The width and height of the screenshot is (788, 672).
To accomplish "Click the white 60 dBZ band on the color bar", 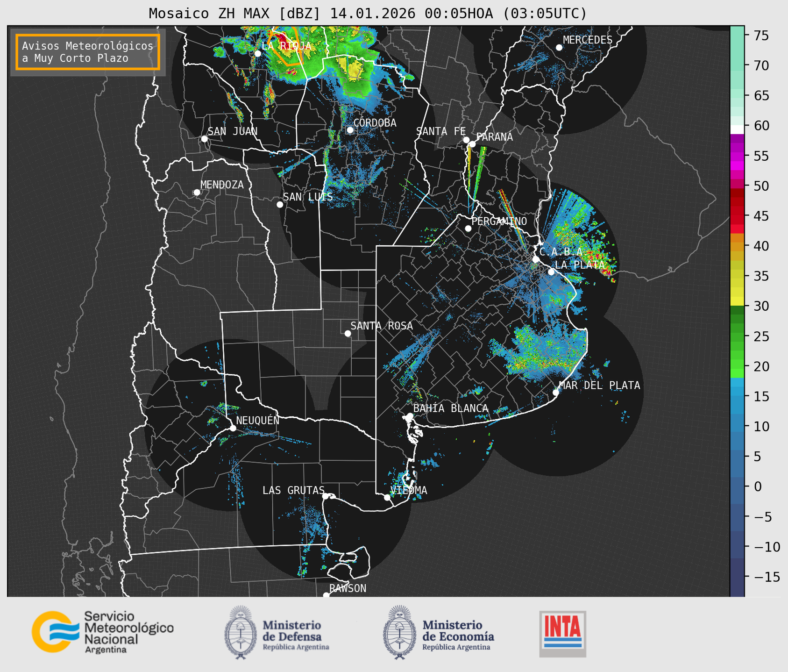I will point(737,129).
